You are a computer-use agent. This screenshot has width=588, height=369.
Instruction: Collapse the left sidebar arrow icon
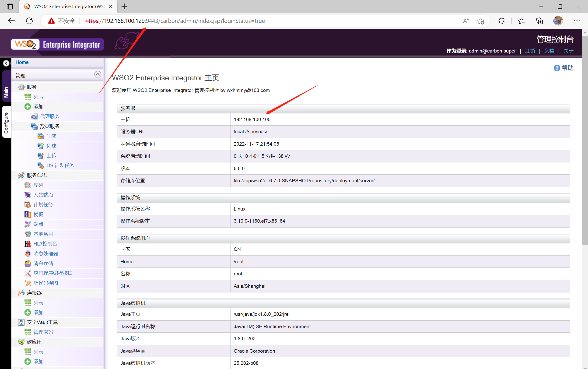click(x=6, y=63)
